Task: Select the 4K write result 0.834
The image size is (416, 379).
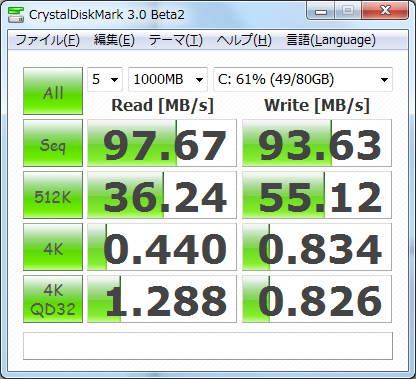Action: (317, 247)
